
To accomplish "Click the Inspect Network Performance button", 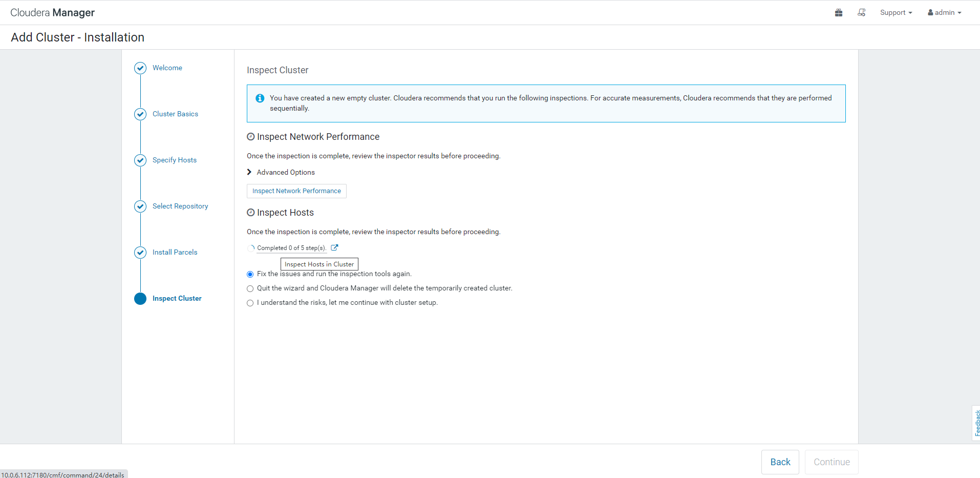I will (296, 191).
